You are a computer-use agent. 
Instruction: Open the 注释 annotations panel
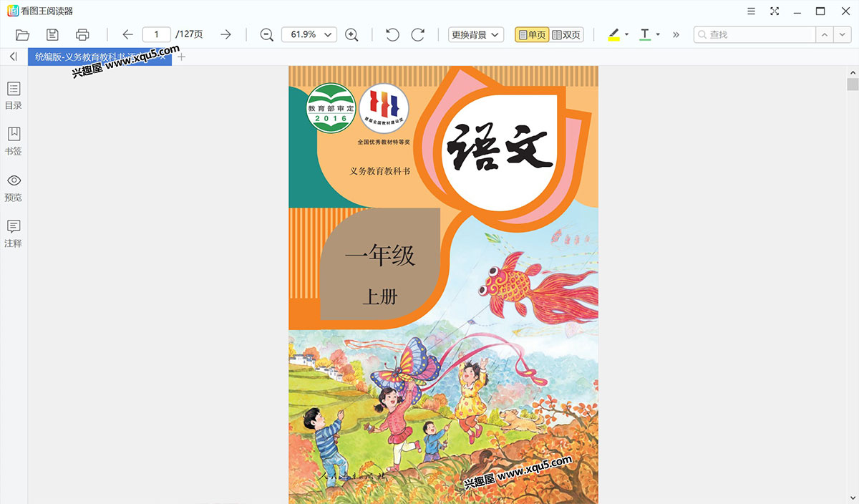14,233
